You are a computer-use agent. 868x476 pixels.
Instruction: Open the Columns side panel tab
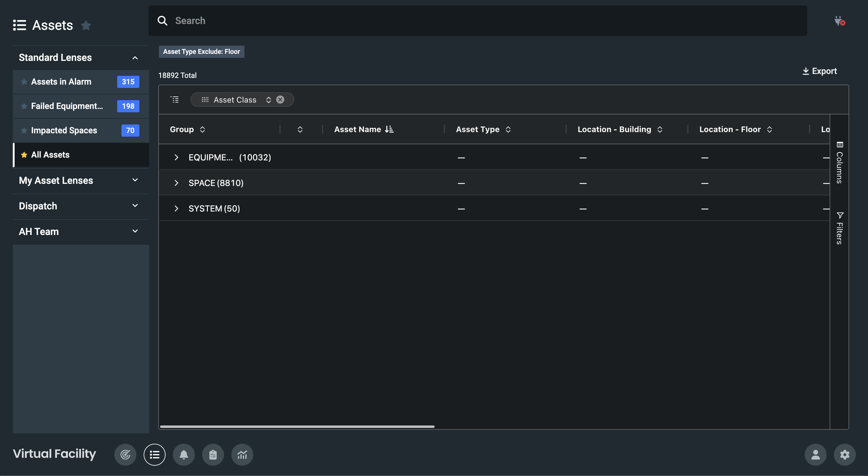[839, 163]
